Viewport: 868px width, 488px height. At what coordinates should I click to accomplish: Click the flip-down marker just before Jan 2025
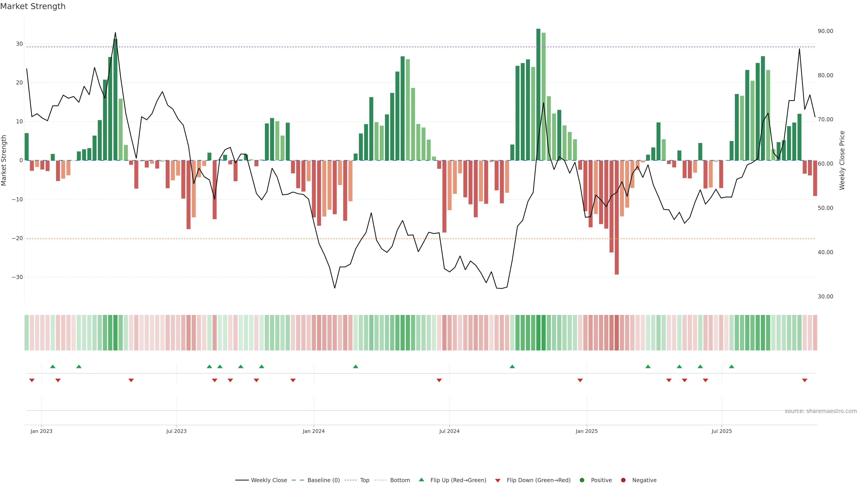580,380
